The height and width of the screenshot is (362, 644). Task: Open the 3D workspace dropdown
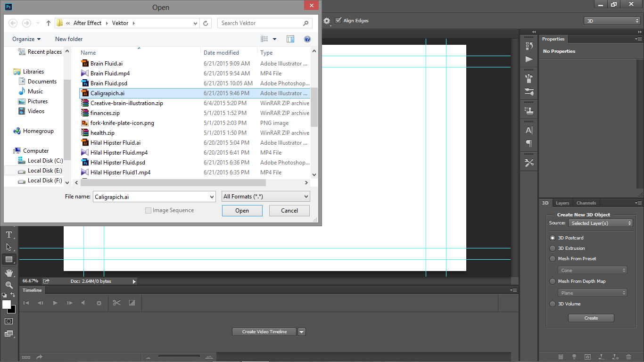[x=612, y=21]
